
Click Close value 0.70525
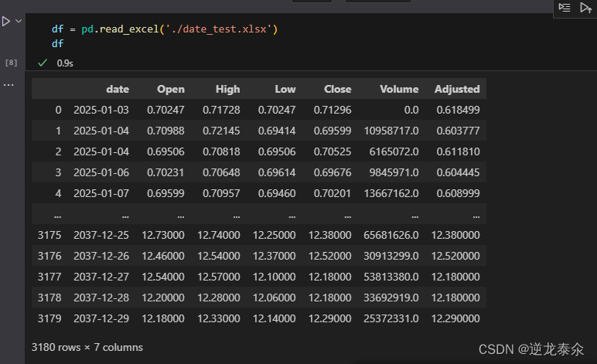click(x=333, y=151)
